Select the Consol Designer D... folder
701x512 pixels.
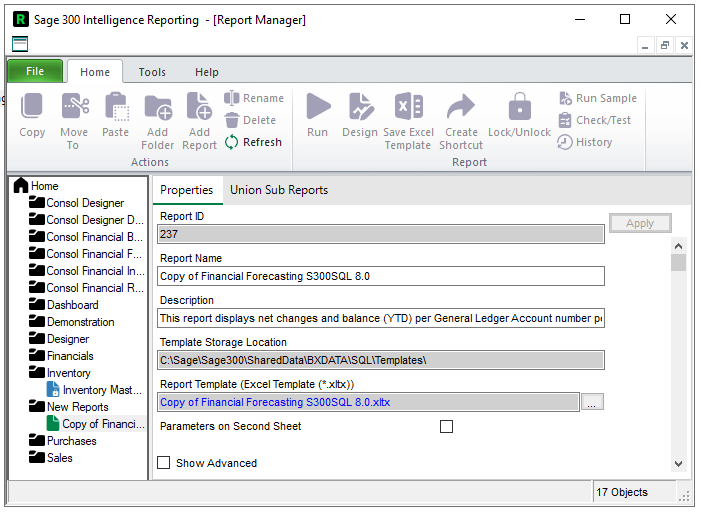[x=86, y=220]
